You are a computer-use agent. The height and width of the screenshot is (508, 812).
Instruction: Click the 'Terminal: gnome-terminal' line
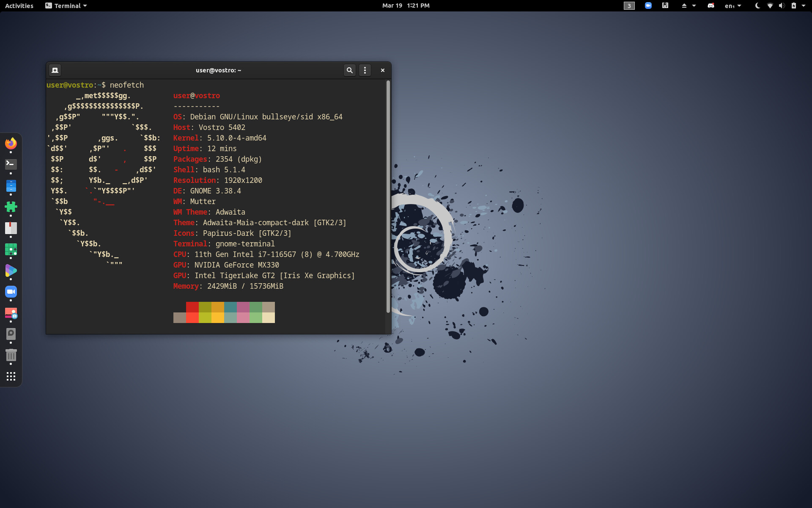pos(224,244)
